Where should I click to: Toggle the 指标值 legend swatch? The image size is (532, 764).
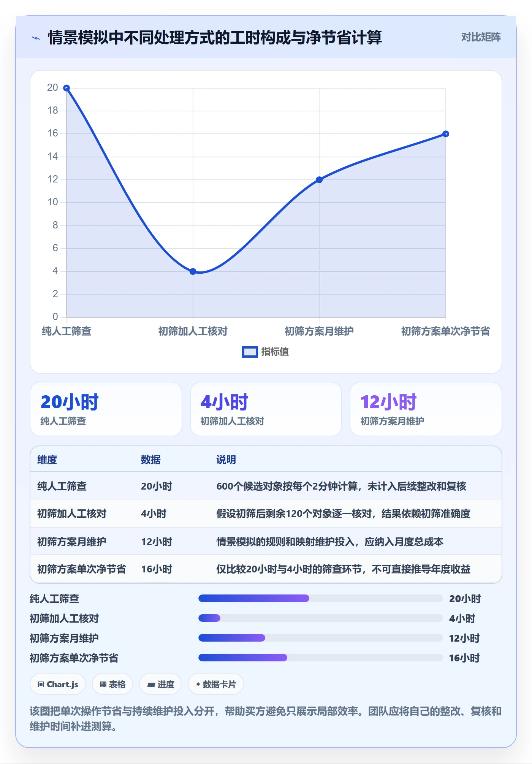(250, 352)
